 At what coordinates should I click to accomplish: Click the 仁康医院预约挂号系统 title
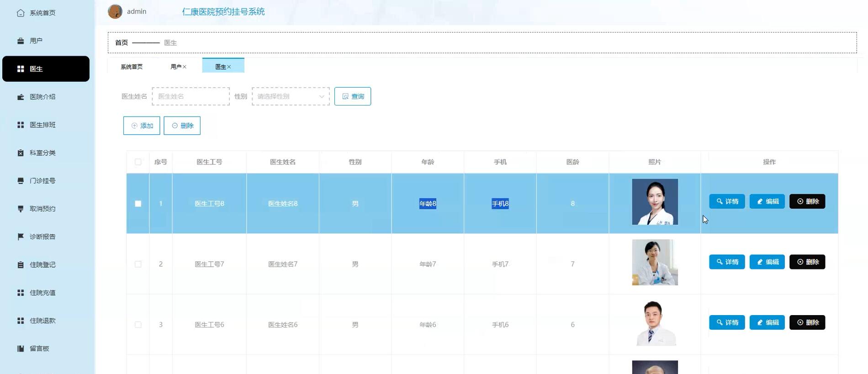[x=223, y=12]
